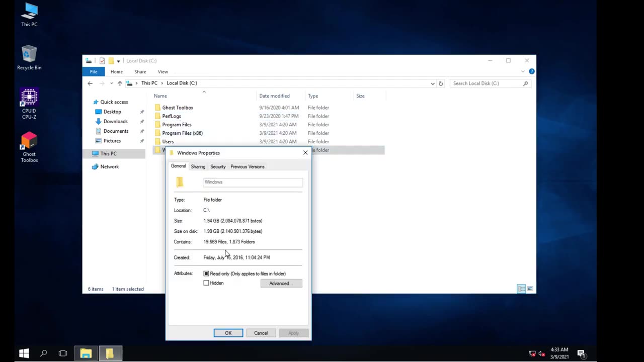
Task: Switch to Large icons view button
Action: click(x=530, y=289)
